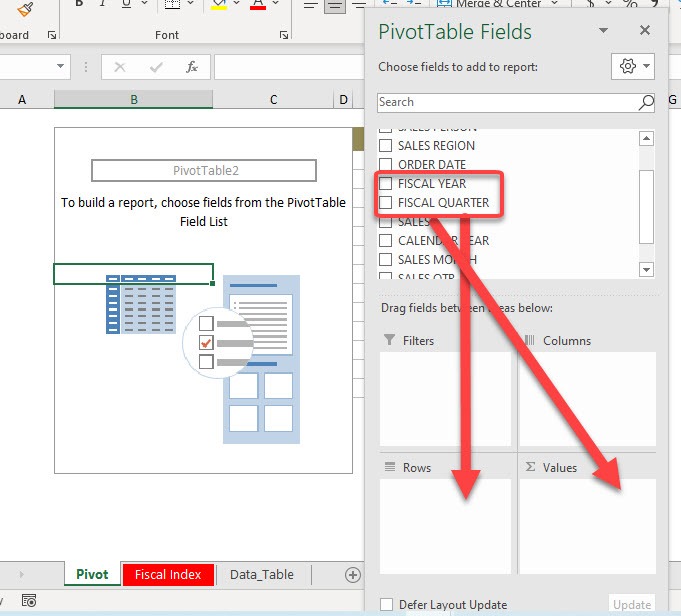Click the PivotTable2 placeholder name box
Image resolution: width=681 pixels, height=616 pixels.
204,170
